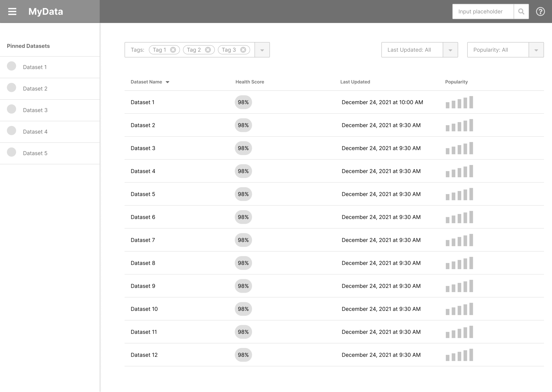The height and width of the screenshot is (392, 552).
Task: Remove Tag 2 with its x icon
Action: click(208, 50)
